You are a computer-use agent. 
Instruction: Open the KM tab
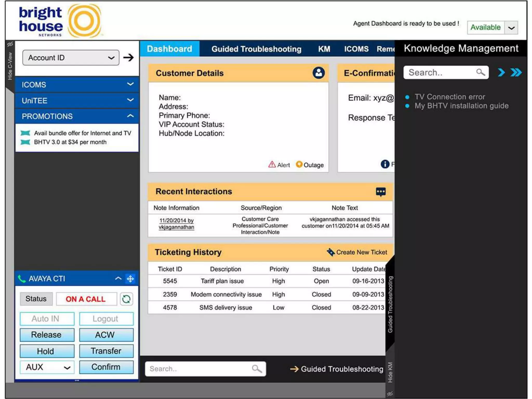[x=324, y=49]
